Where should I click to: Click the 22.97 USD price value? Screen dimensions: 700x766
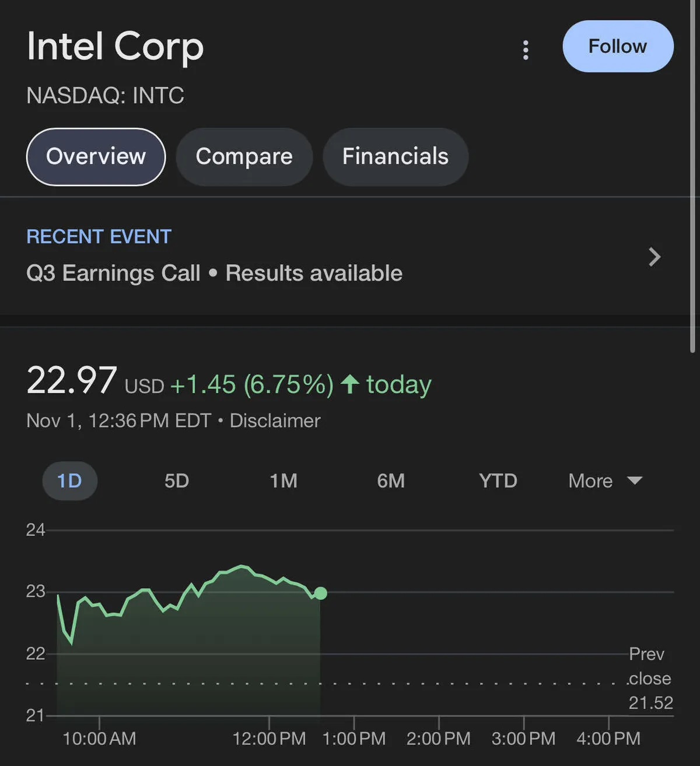[x=72, y=381]
